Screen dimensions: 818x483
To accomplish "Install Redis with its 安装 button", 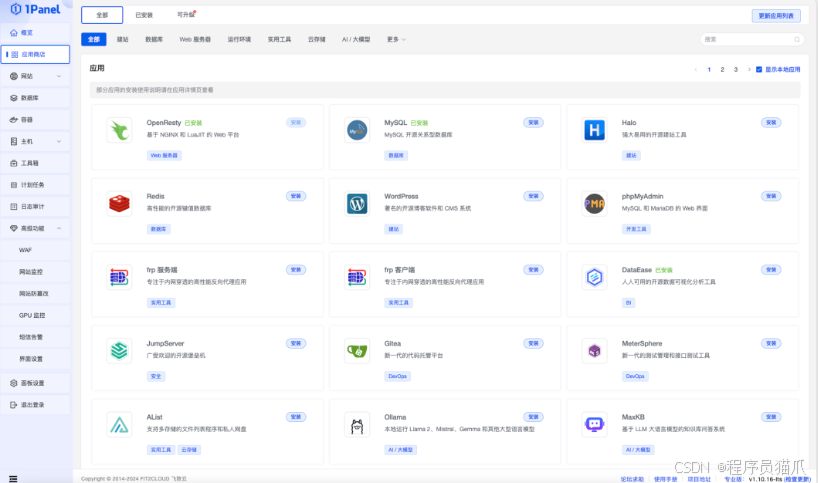I will (296, 196).
